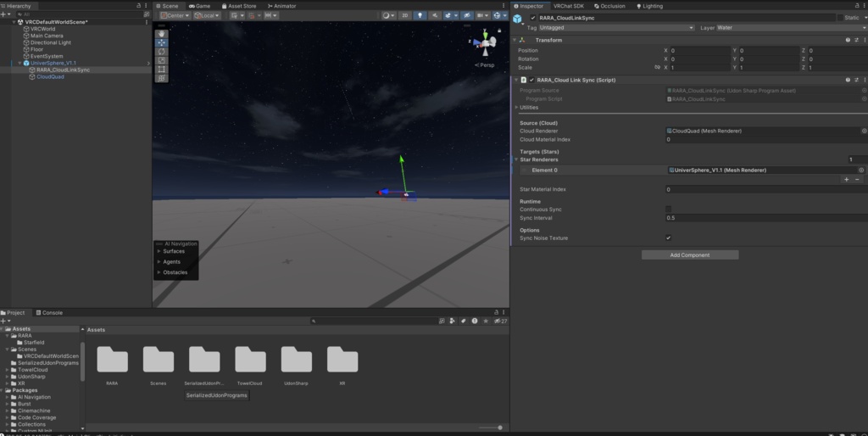
Task: Collapse the Transform component
Action: [x=515, y=40]
